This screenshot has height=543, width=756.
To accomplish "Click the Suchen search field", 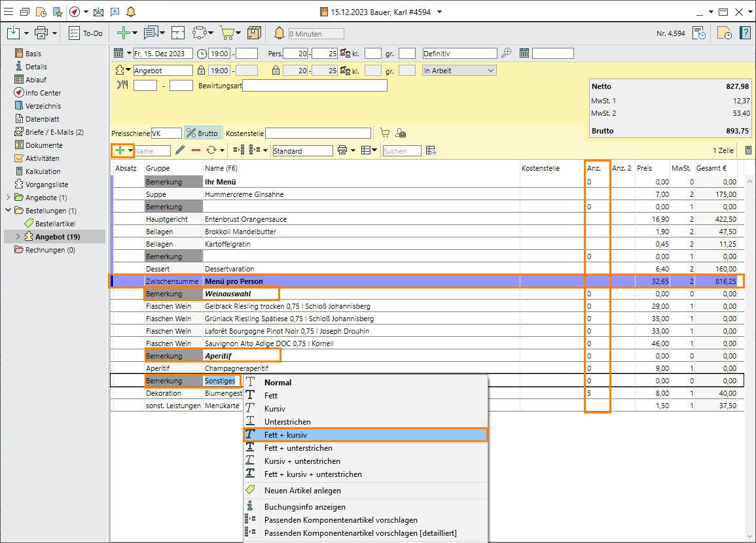I will (x=402, y=151).
